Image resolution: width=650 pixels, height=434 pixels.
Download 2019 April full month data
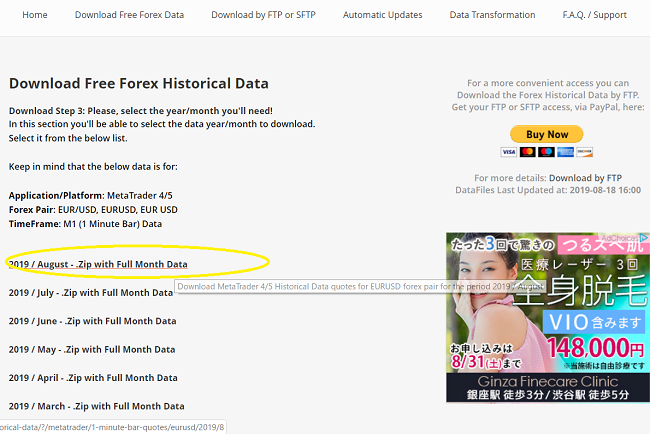(x=93, y=378)
